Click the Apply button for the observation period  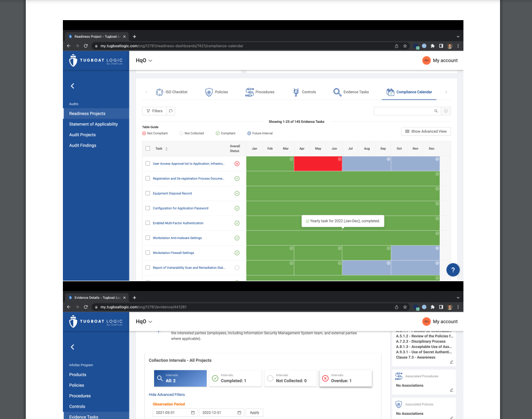pyautogui.click(x=255, y=412)
